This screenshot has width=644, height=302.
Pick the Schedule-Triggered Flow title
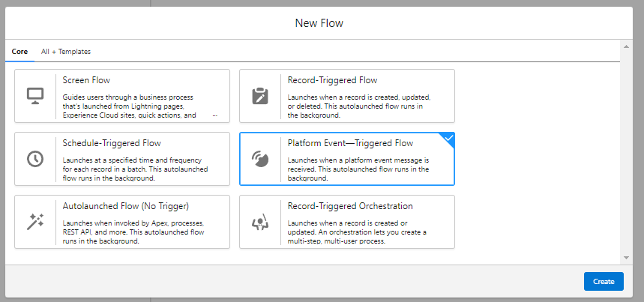tap(112, 143)
